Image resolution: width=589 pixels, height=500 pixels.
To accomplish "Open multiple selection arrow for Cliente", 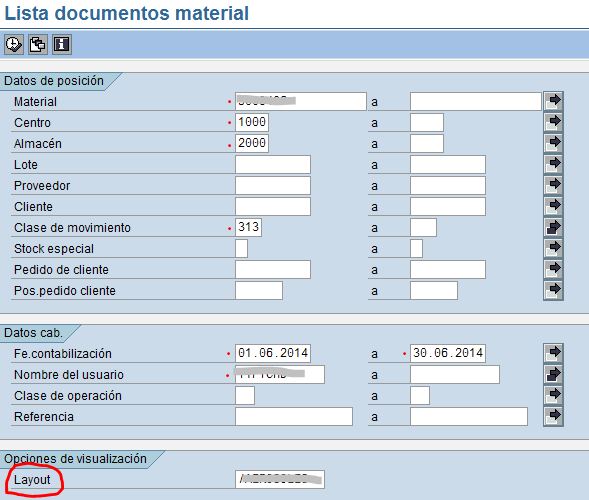I will tap(553, 206).
